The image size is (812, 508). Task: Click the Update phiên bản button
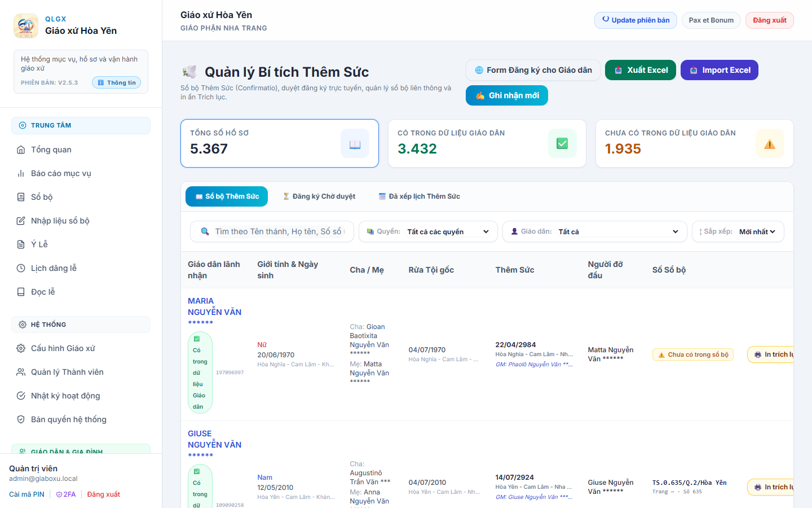(x=636, y=20)
